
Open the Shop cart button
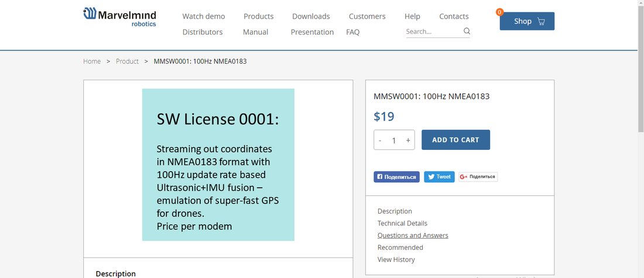click(x=527, y=21)
